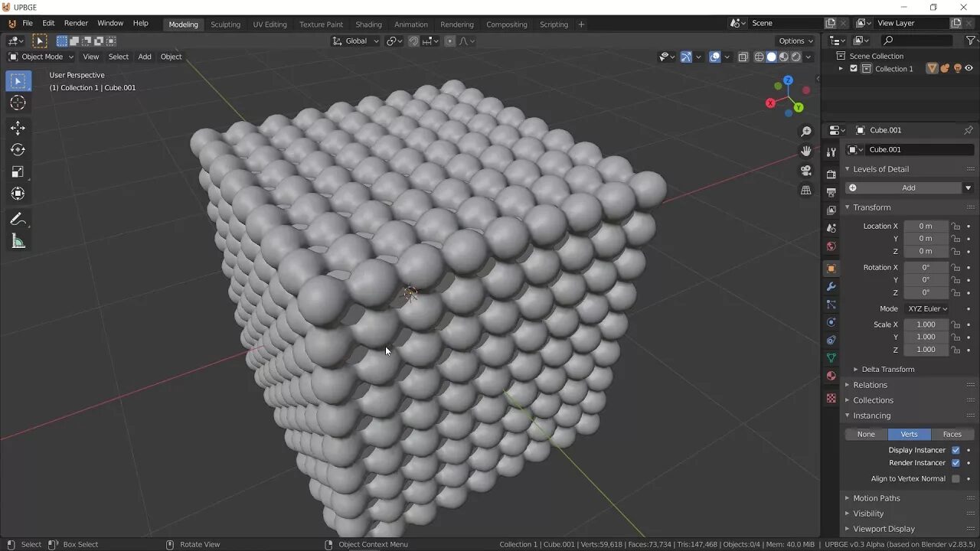Open the XYZ Euler rotation mode dropdown
The image size is (980, 551).
(926, 309)
